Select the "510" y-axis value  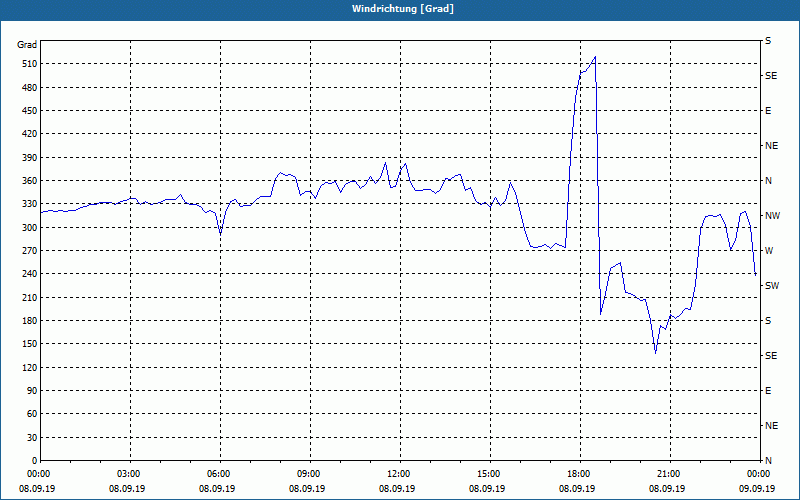29,64
